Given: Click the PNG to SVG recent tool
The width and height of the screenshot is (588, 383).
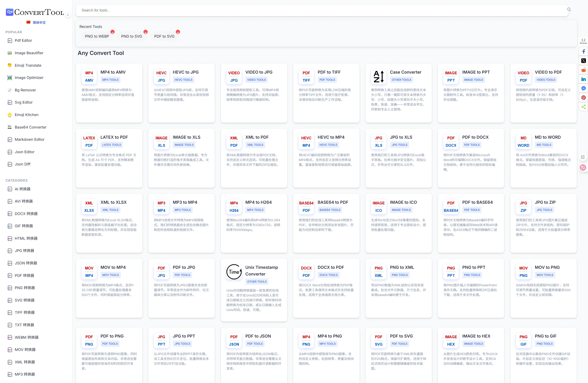Looking at the screenshot, I should click(x=131, y=36).
